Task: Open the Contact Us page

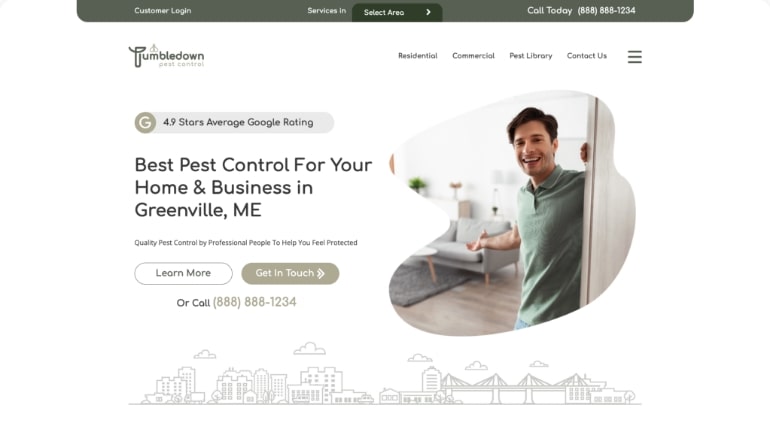Action: [587, 56]
